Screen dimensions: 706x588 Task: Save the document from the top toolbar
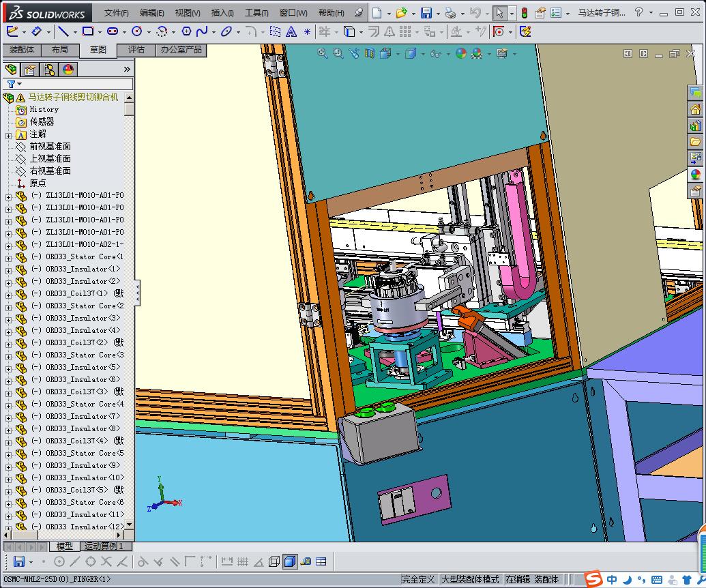coord(426,12)
